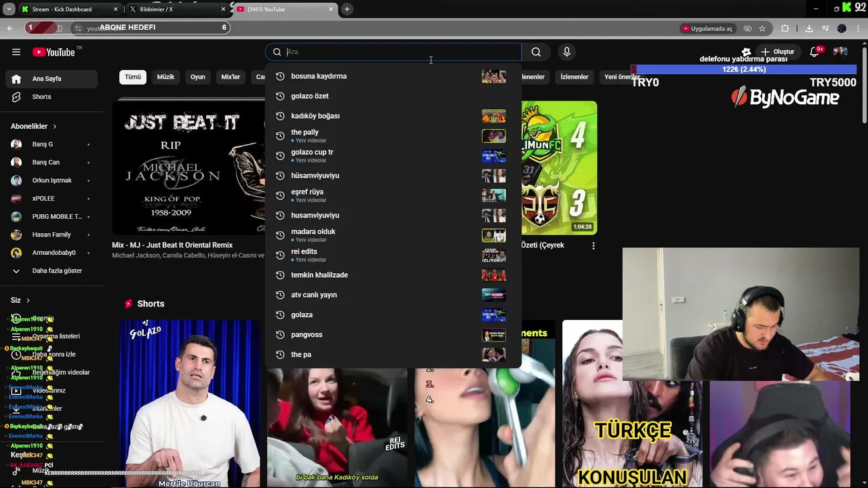Click the history icon beside 'the pa' suggestion
Viewport: 868px width, 488px height.
point(279,354)
